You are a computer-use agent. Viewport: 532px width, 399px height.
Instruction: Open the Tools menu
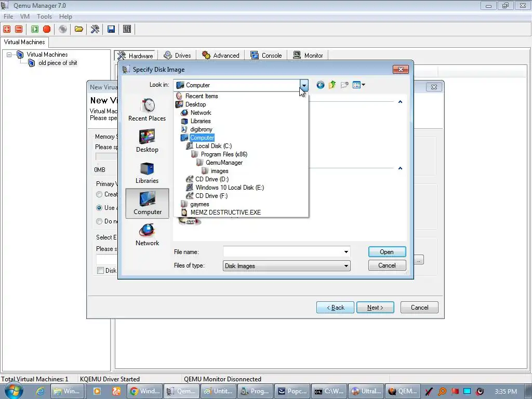45,16
